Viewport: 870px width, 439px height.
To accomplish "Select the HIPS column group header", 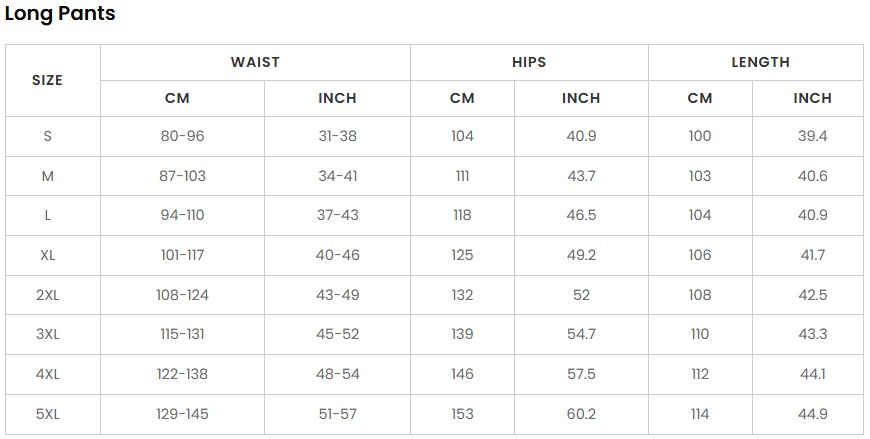I will pos(529,62).
